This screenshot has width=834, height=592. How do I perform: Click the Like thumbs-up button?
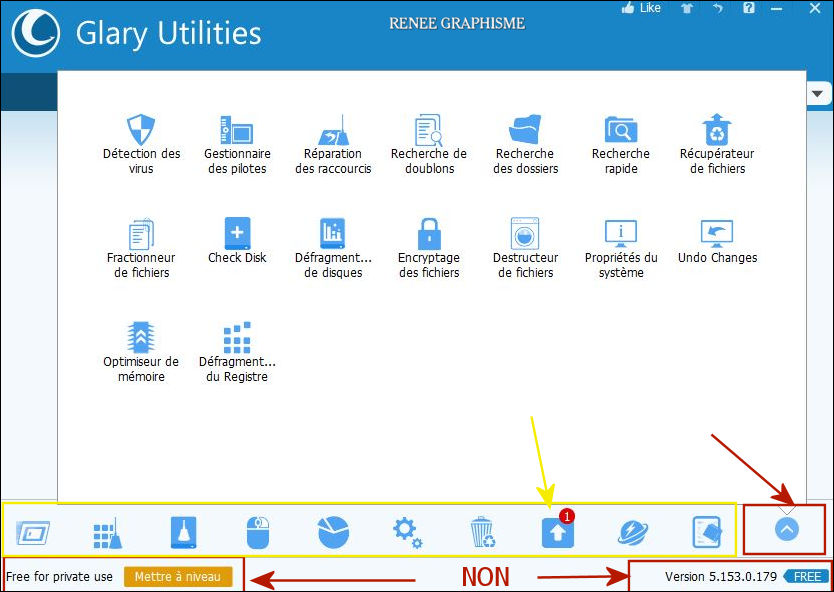pyautogui.click(x=640, y=8)
